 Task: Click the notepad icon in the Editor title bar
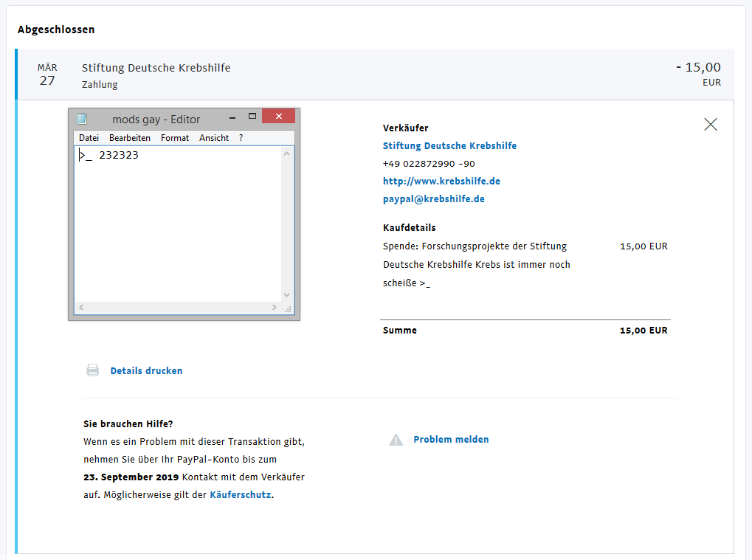[x=82, y=119]
